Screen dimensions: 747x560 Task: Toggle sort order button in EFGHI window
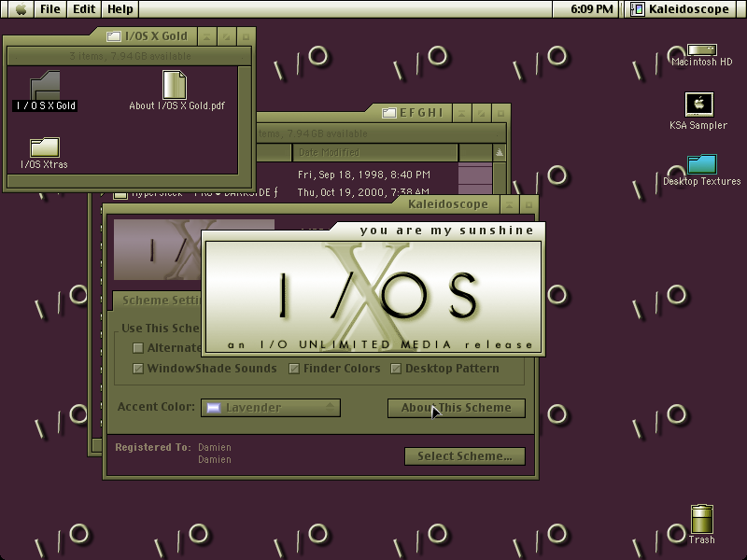[x=499, y=152]
